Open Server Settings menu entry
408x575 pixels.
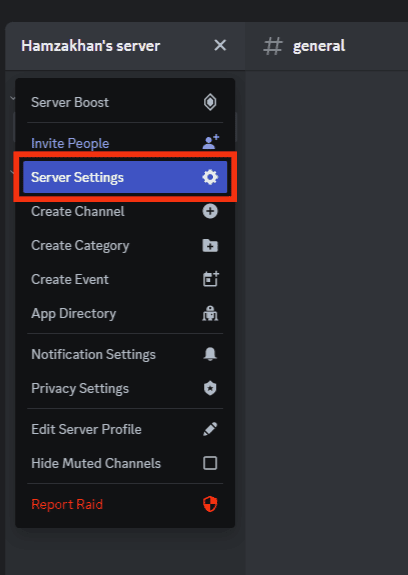pos(125,177)
